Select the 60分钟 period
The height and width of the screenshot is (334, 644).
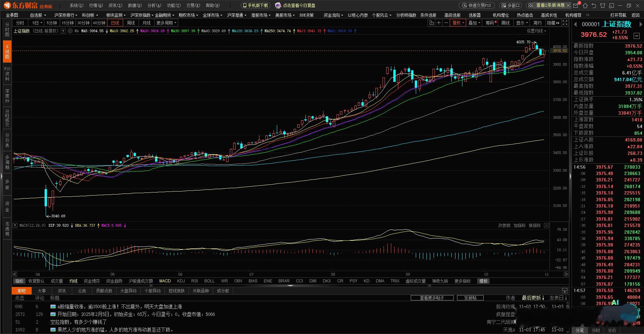point(99,23)
